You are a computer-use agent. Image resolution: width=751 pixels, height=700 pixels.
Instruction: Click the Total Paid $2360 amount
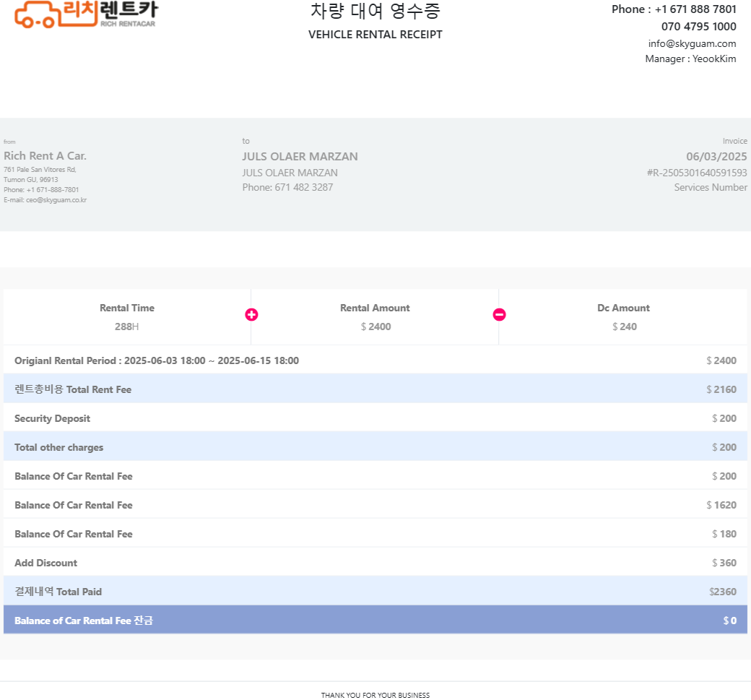click(723, 592)
